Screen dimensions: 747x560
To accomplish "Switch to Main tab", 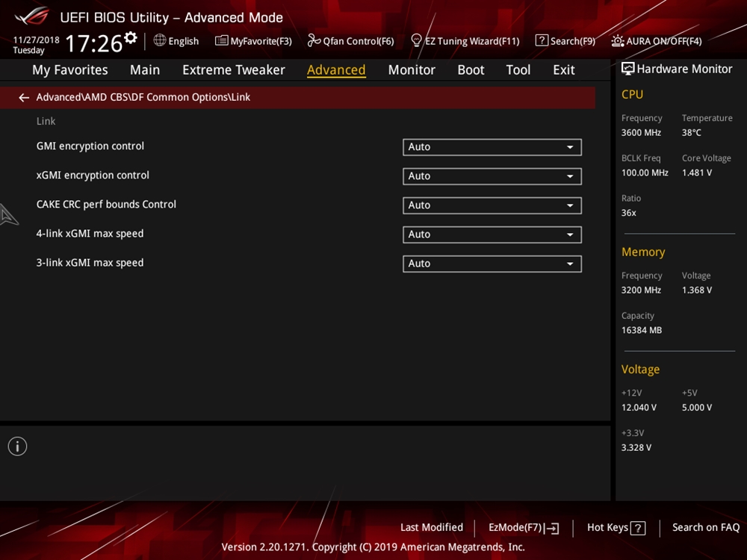I will pos(145,70).
